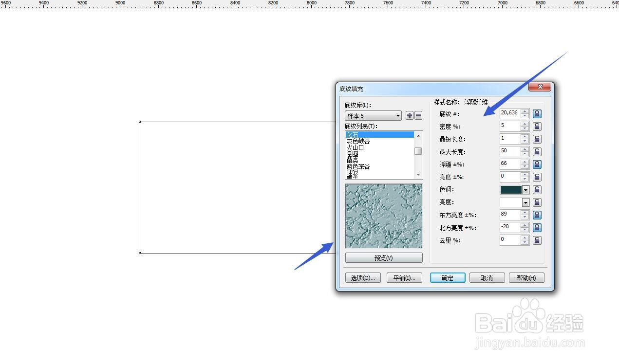Click the 密度 % input field

(510, 126)
